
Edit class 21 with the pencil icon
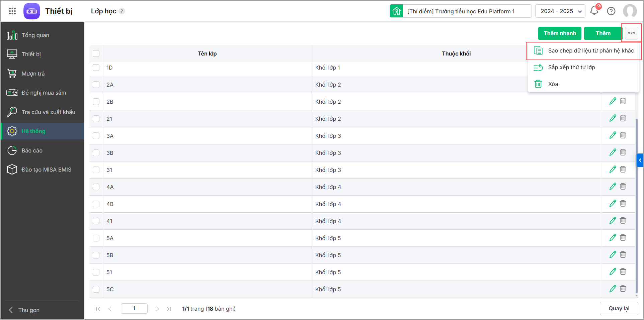613,118
